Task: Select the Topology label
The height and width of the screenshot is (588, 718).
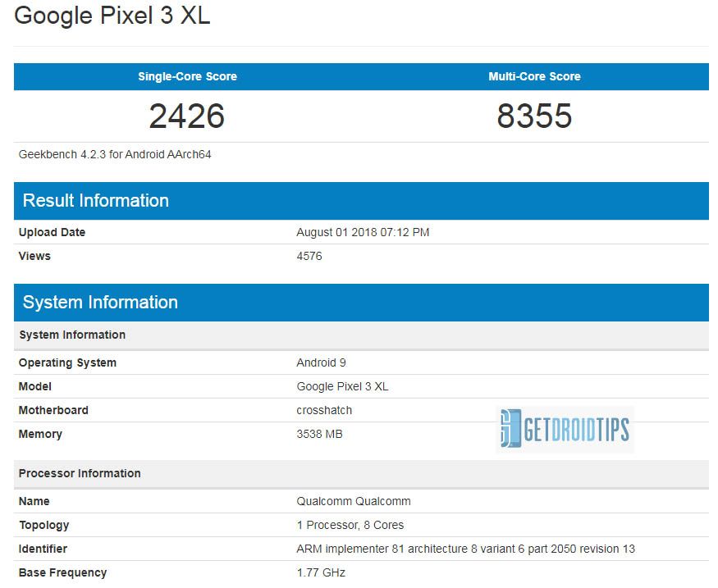Action: coord(44,526)
